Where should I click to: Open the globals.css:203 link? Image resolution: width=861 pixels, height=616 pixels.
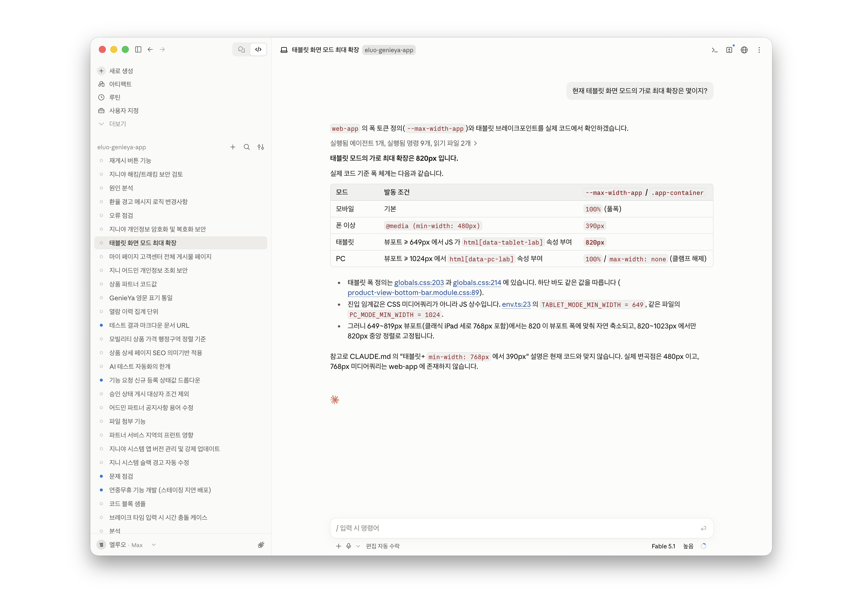click(x=419, y=283)
